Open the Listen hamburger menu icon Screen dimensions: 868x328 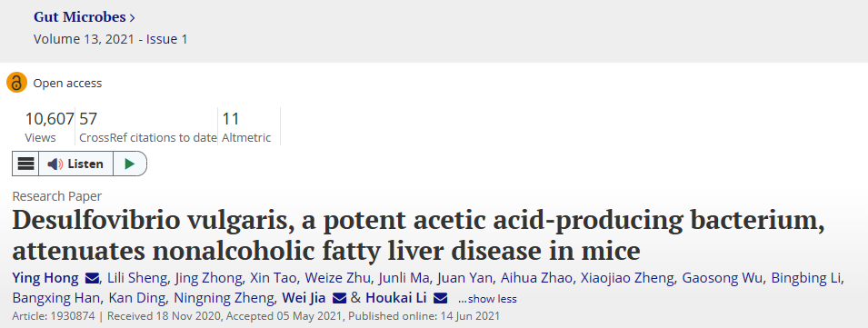(x=25, y=164)
